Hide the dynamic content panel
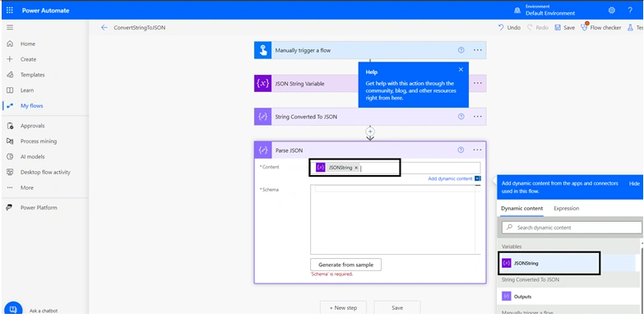The height and width of the screenshot is (318, 644). point(634,184)
